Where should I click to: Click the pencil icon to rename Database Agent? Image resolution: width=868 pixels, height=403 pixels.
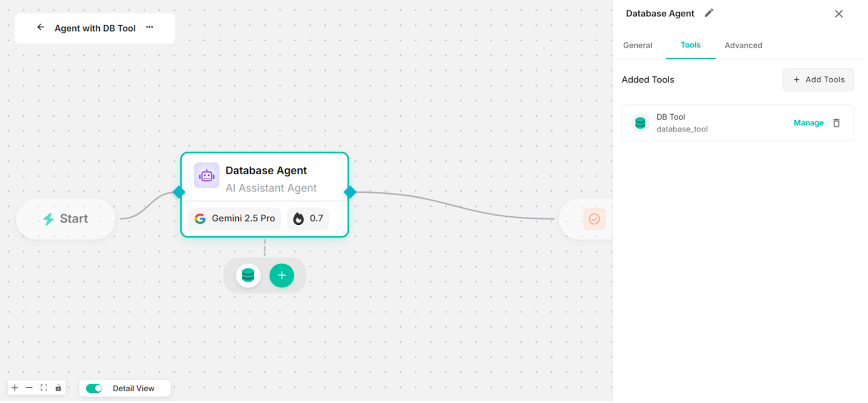point(709,13)
